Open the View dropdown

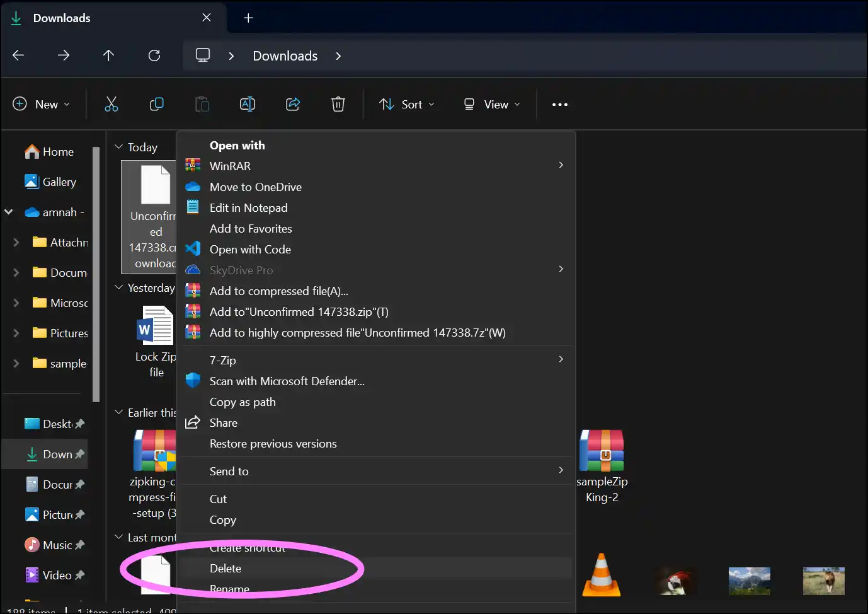pos(492,105)
